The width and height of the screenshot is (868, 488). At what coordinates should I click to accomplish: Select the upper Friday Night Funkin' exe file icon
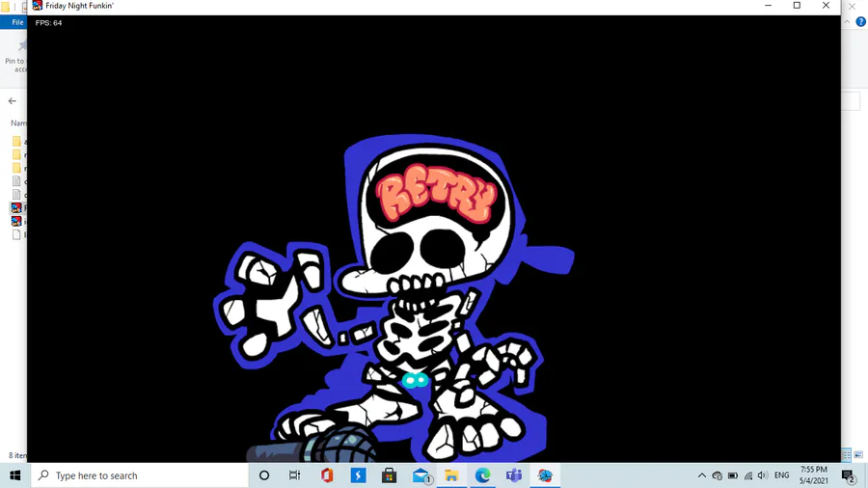tap(16, 208)
